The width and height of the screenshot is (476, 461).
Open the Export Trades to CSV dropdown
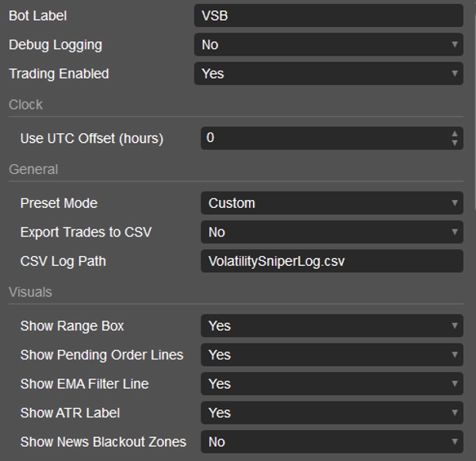pos(331,232)
